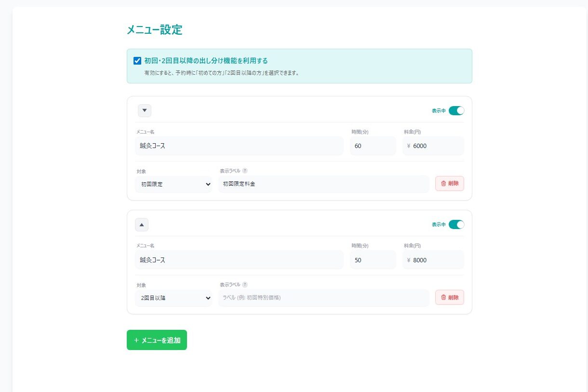Open the 対象 dropdown showing 初回限定

coord(174,184)
